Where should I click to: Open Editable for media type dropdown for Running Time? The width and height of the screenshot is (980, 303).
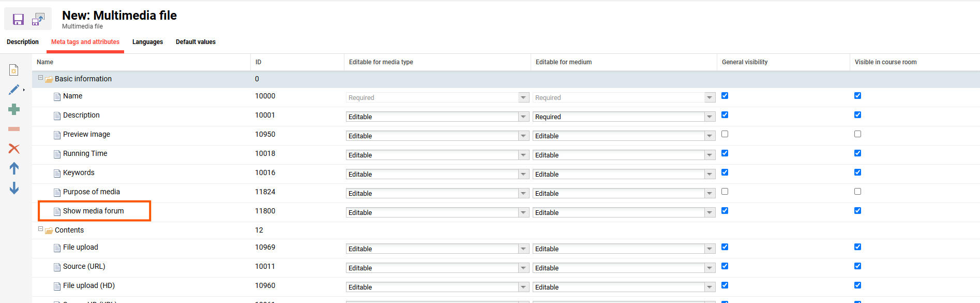[x=523, y=155]
